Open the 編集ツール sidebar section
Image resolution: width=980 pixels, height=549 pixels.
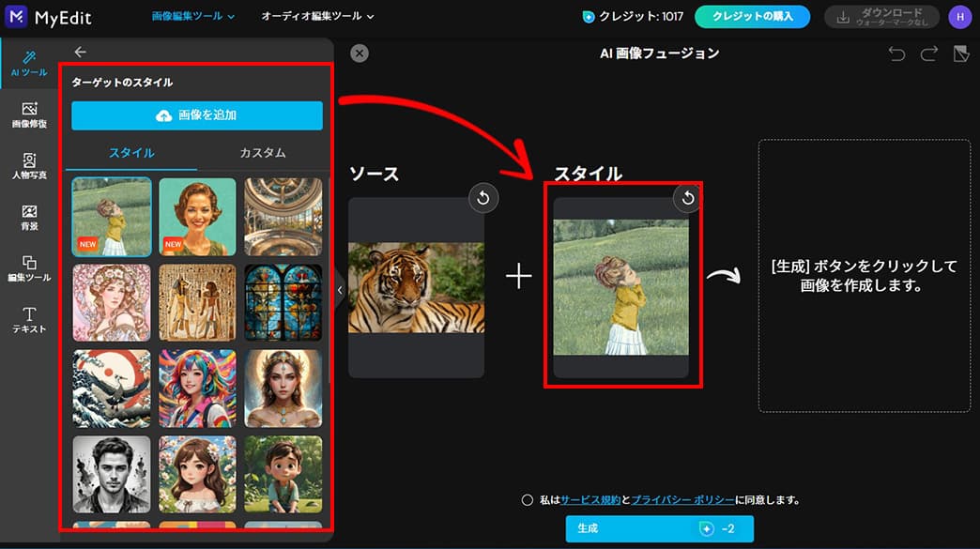click(x=29, y=269)
